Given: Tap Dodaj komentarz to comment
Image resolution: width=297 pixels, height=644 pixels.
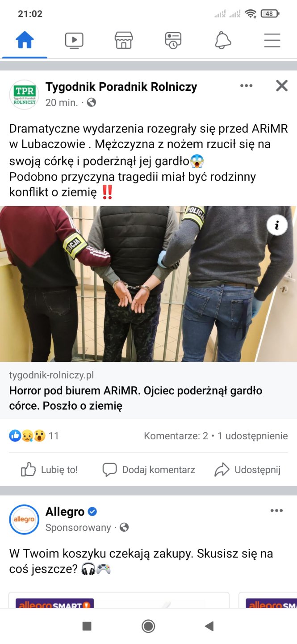Looking at the screenshot, I should tap(149, 470).
